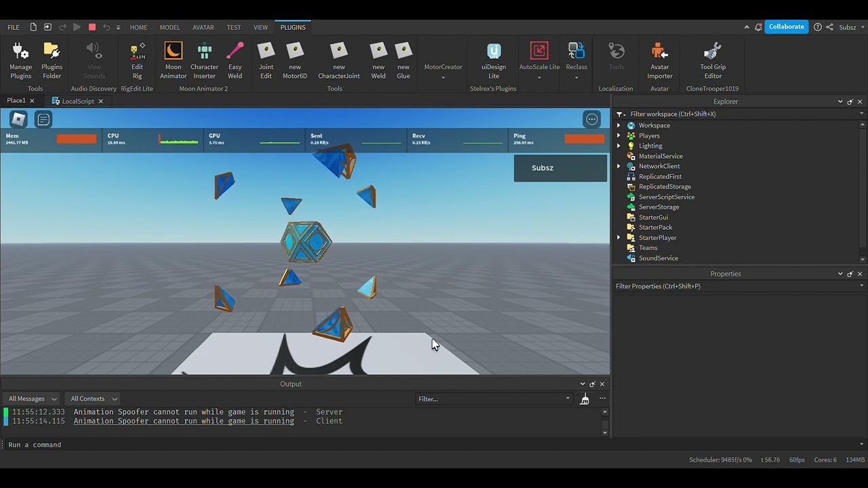
Task: Open the Plugins Folder
Action: 52,61
